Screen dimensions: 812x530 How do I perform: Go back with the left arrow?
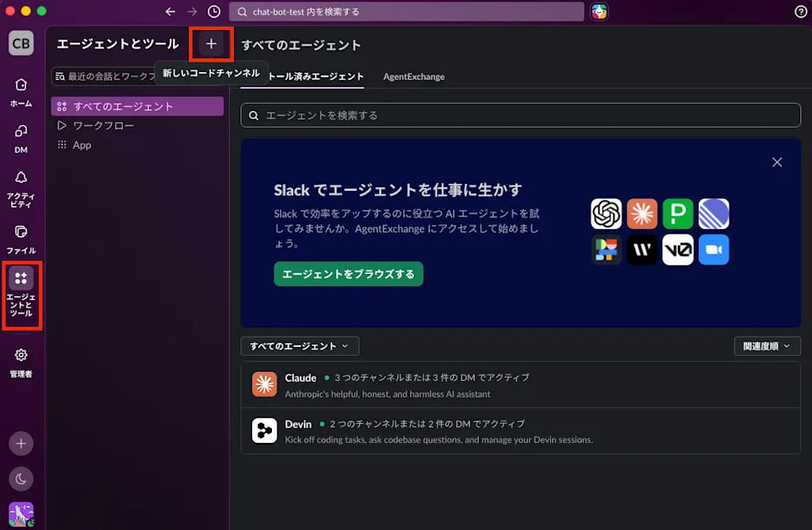coord(170,11)
